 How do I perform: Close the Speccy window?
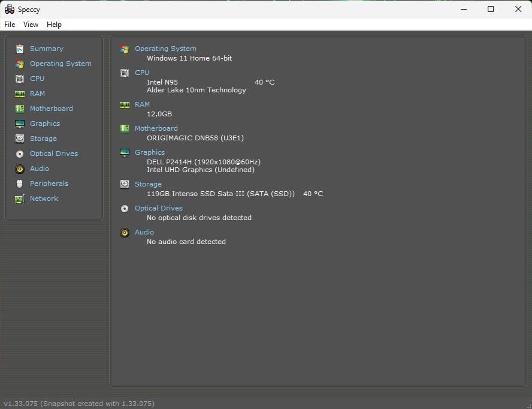coord(518,9)
